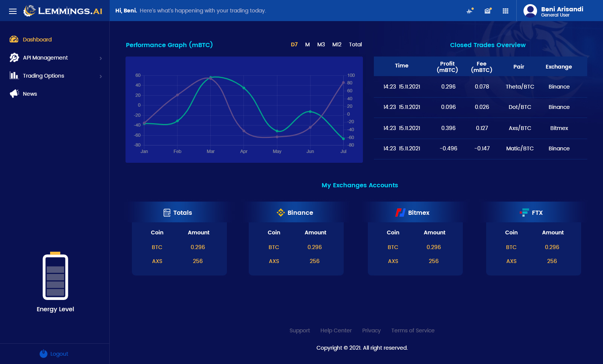This screenshot has width=603, height=364.
Task: Open the Terms of Service link
Action: click(x=413, y=330)
